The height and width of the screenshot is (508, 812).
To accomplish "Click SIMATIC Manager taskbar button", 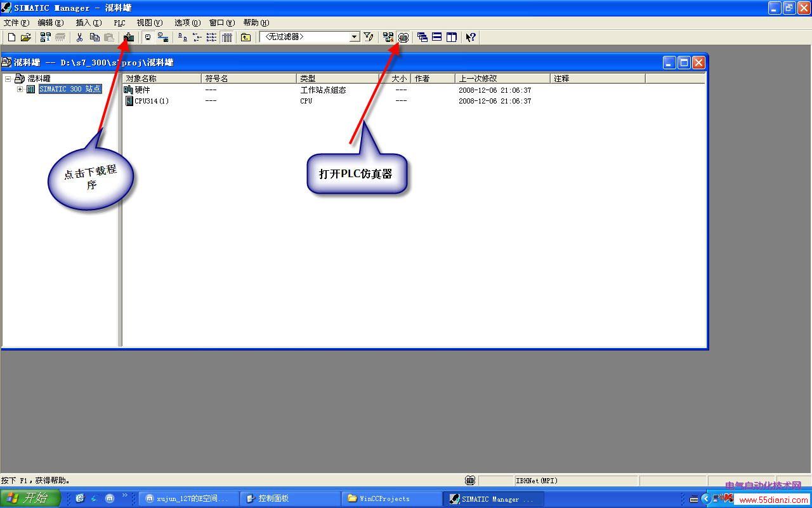I will [494, 498].
